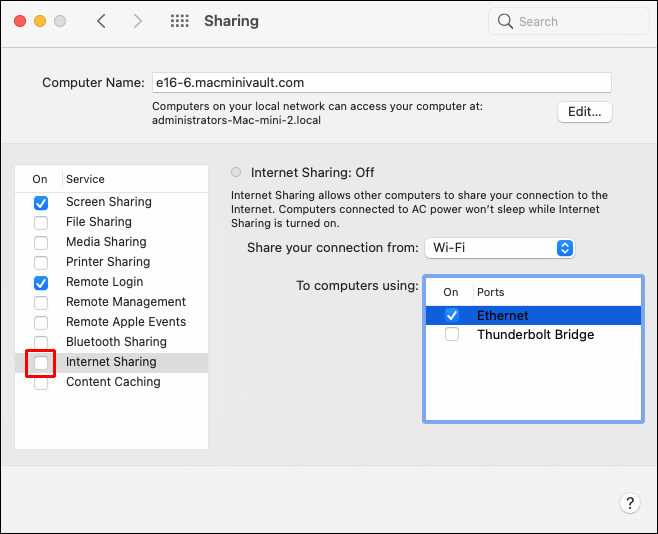
Task: Open the Wi-Fi connection source dropdown
Action: point(499,248)
